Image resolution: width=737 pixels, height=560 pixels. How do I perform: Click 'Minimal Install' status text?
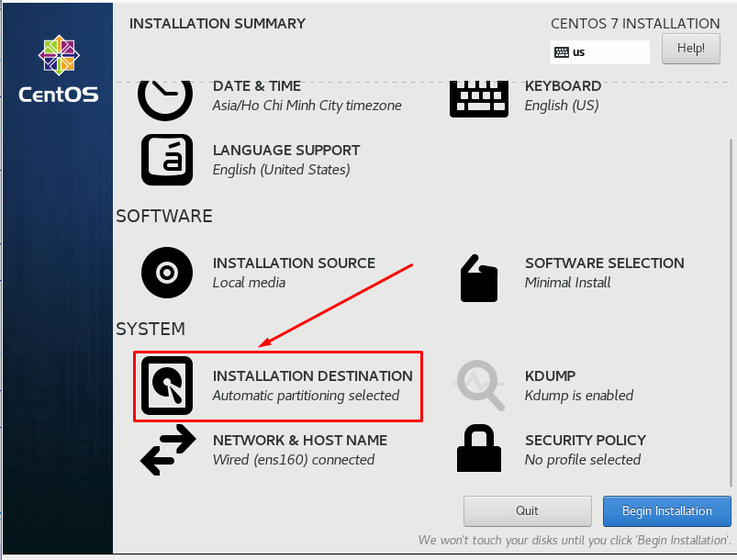click(x=567, y=283)
